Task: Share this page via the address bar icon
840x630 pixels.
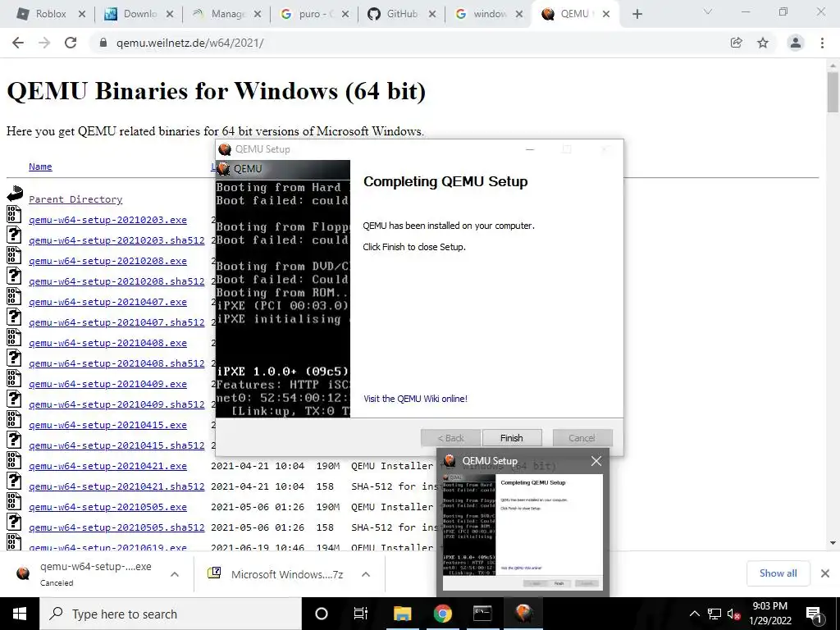Action: (x=737, y=43)
